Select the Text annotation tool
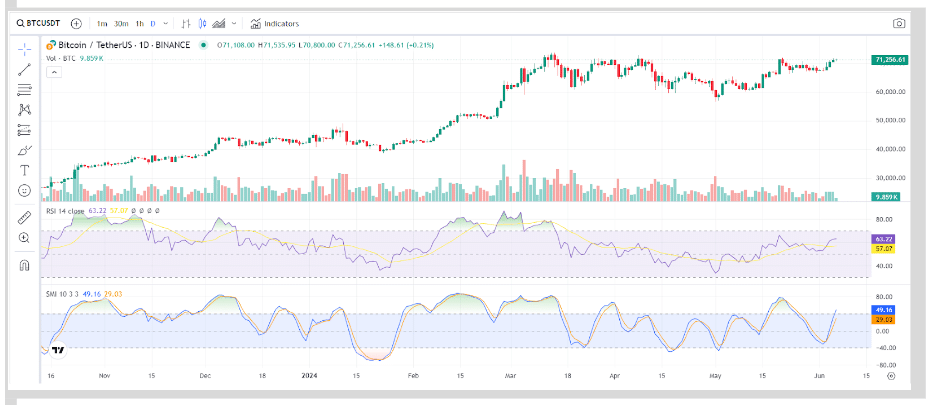 click(x=25, y=171)
